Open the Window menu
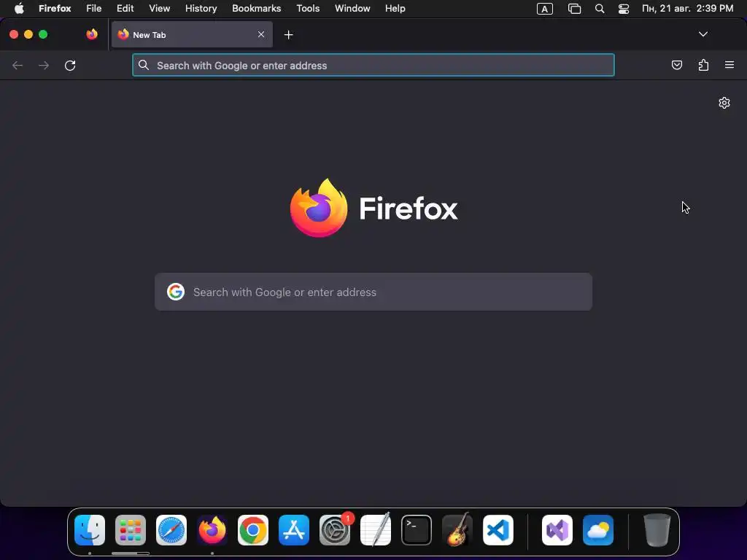Screen dimensions: 747x560 (x=352, y=9)
